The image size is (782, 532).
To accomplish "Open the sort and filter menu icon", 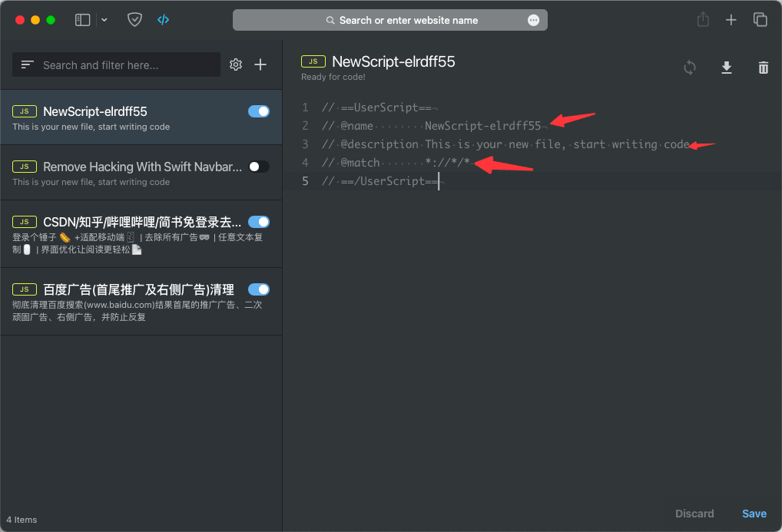I will pyautogui.click(x=28, y=64).
